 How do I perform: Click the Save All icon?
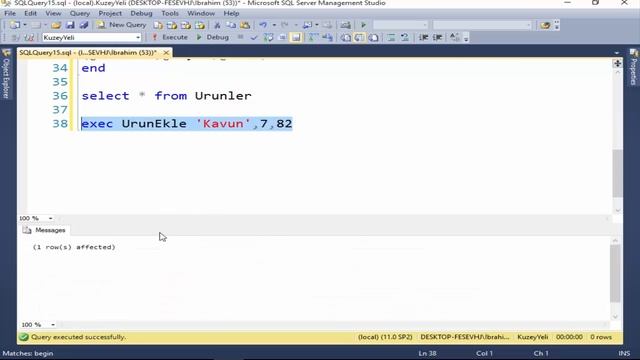pyautogui.click(x=84, y=25)
